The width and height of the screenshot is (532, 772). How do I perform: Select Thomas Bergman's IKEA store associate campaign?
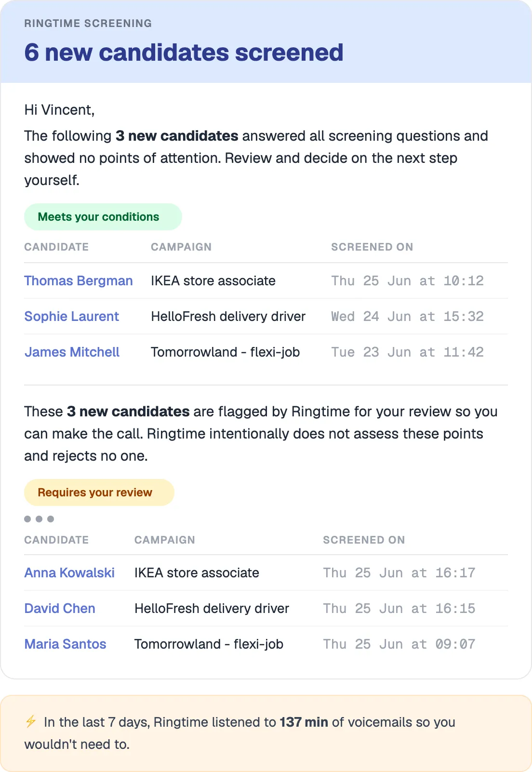tap(213, 280)
